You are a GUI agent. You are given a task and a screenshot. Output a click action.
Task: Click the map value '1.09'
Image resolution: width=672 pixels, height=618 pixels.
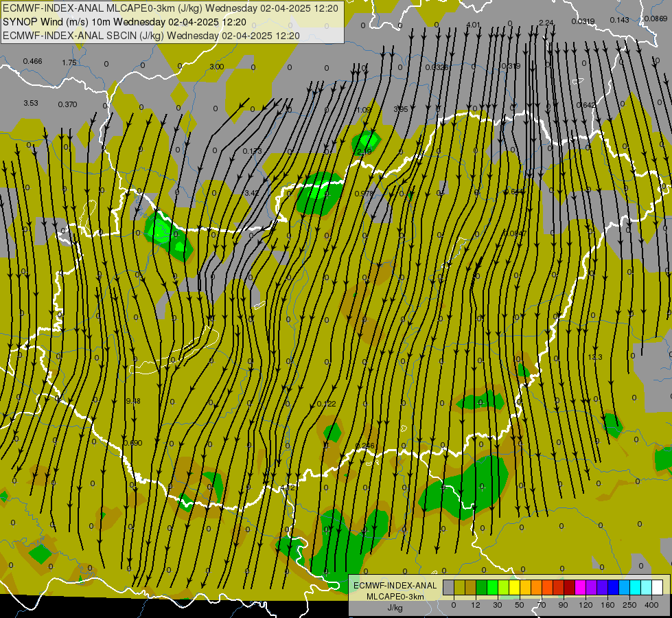pyautogui.click(x=364, y=111)
